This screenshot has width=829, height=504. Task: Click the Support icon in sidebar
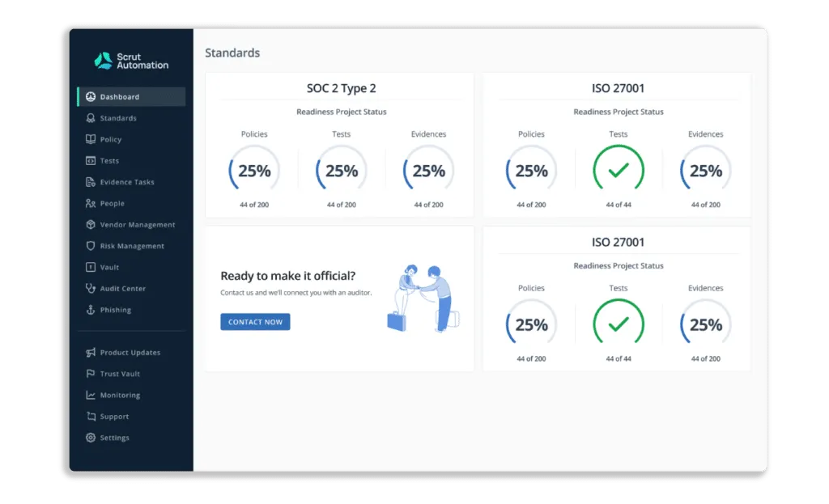point(91,417)
